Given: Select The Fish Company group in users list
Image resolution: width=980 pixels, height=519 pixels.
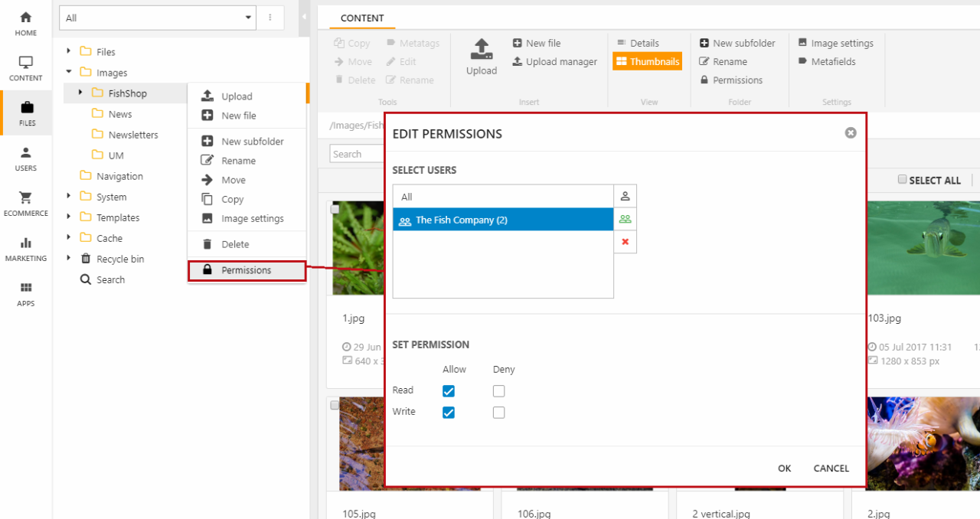Looking at the screenshot, I should click(502, 220).
